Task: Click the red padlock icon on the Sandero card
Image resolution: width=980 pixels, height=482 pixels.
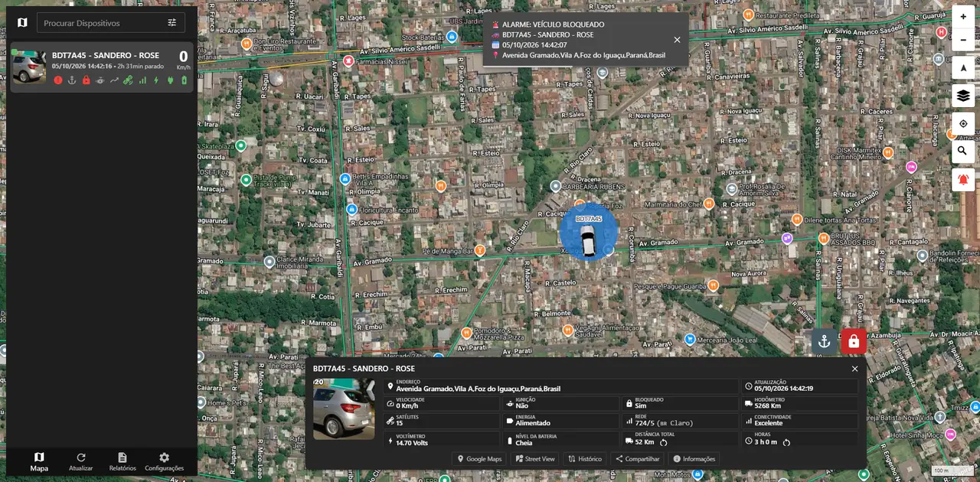Action: pyautogui.click(x=86, y=80)
